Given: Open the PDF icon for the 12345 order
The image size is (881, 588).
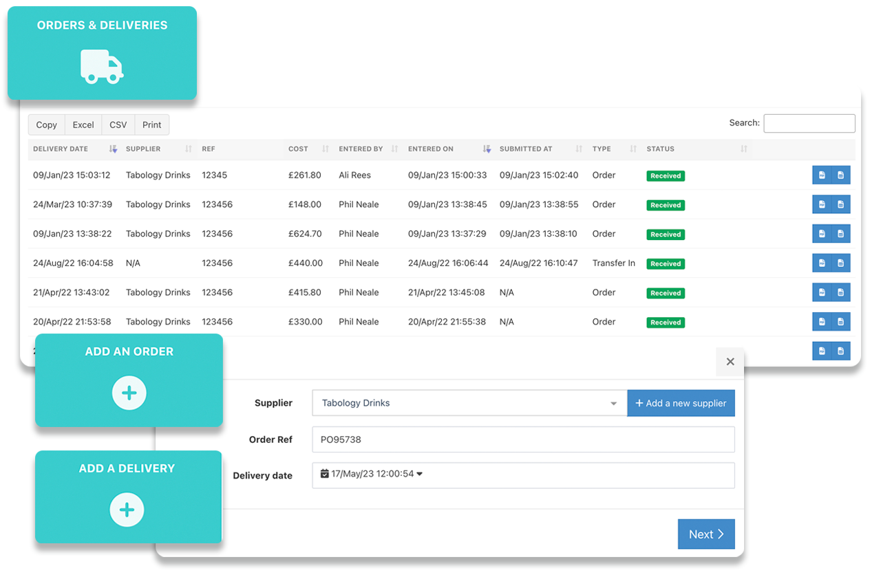Looking at the screenshot, I should pyautogui.click(x=822, y=175).
